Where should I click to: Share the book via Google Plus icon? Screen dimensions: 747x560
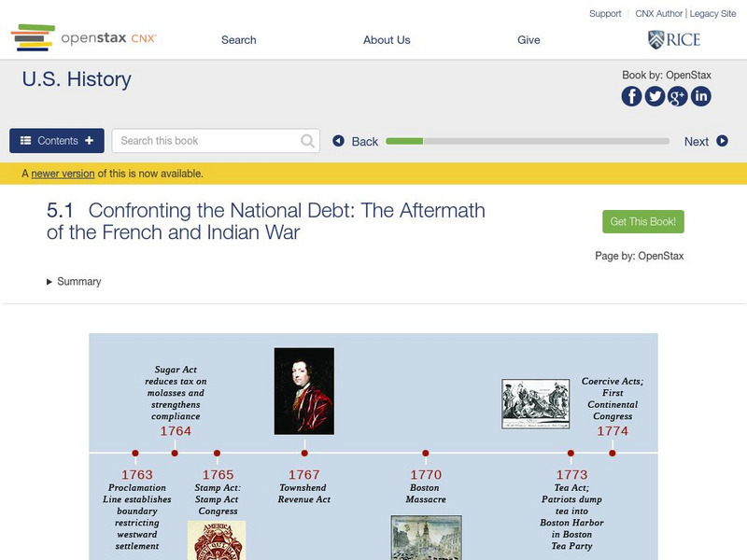(678, 96)
